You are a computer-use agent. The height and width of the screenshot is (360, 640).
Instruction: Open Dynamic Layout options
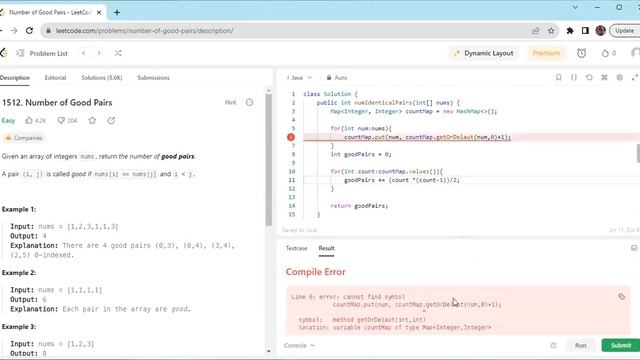click(484, 53)
